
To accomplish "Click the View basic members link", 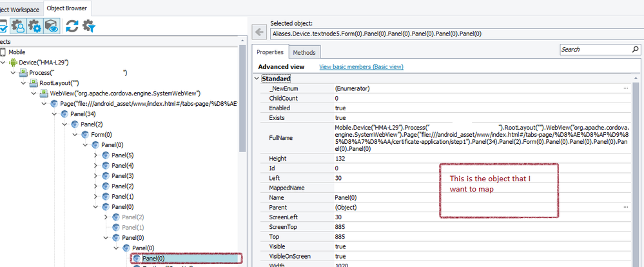I will tap(361, 66).
